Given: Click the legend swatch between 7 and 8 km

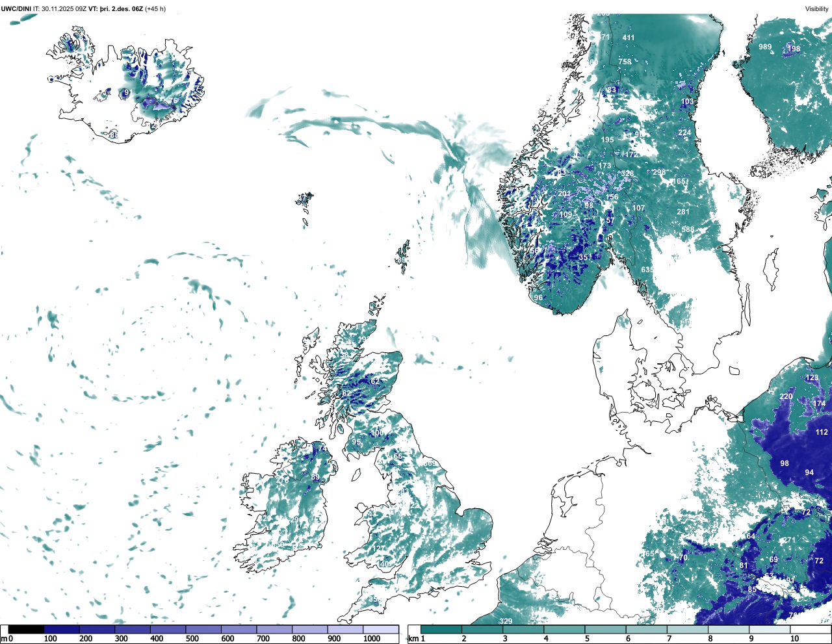Looking at the screenshot, I should coord(688,630).
